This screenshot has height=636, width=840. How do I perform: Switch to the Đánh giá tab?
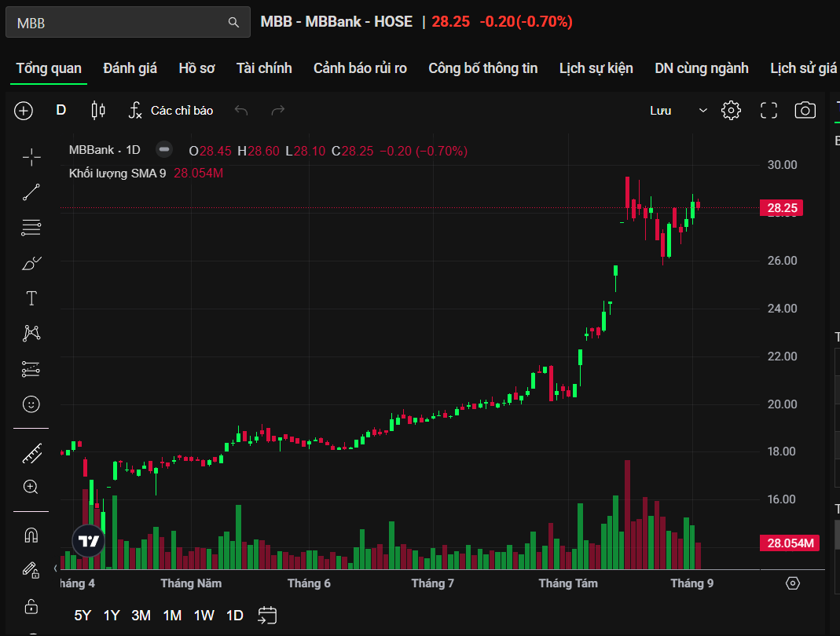[x=130, y=68]
